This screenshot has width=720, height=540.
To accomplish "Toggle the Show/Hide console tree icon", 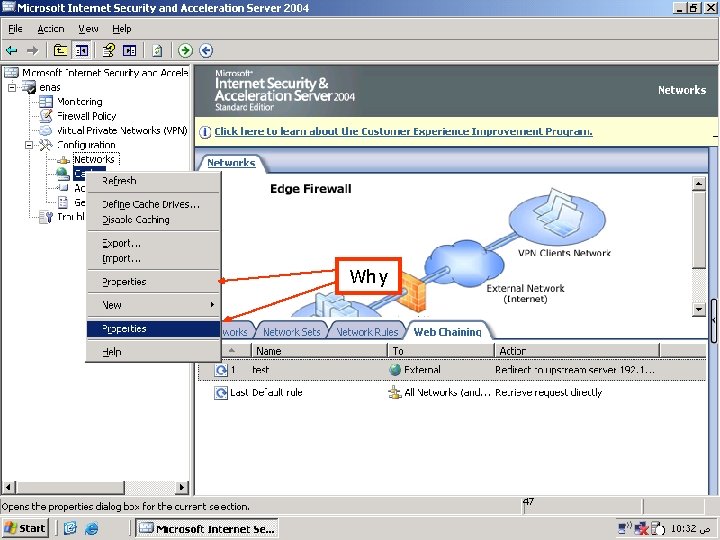I will pyautogui.click(x=82, y=50).
